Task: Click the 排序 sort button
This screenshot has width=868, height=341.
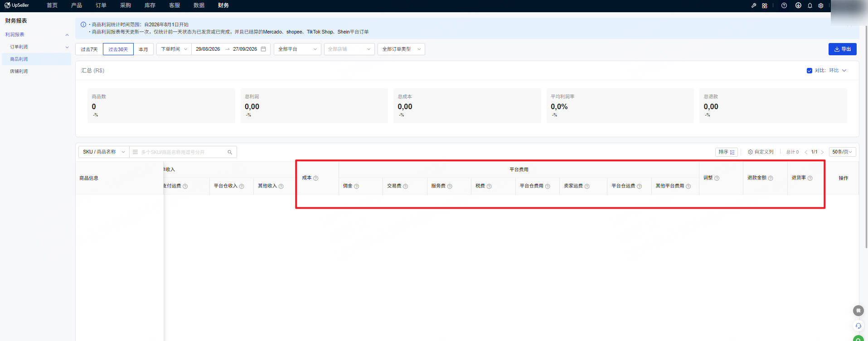Action: [727, 152]
